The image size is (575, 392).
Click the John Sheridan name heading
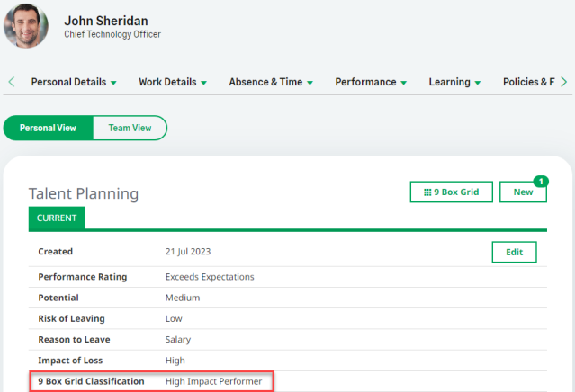coord(108,19)
